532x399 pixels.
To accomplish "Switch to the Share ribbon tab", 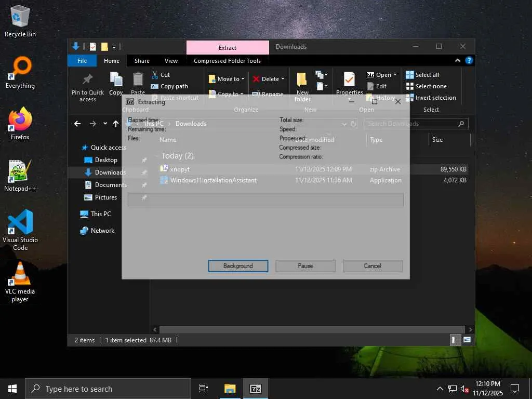I will click(142, 61).
